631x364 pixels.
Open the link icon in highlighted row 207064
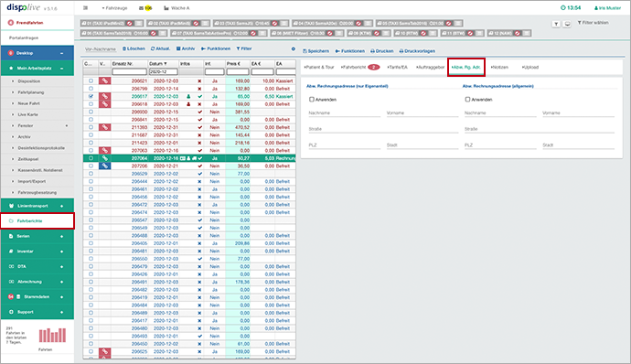click(x=104, y=158)
